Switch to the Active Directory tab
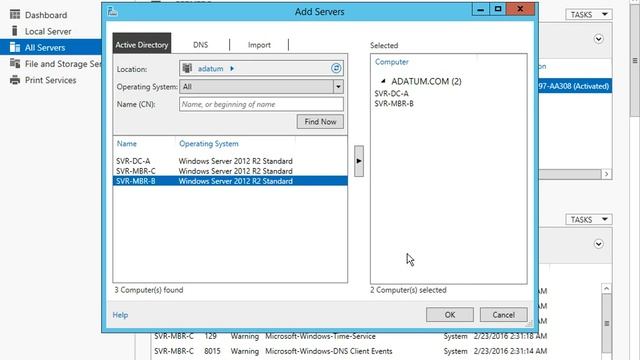Screen dimensions: 640x360 (x=142, y=44)
